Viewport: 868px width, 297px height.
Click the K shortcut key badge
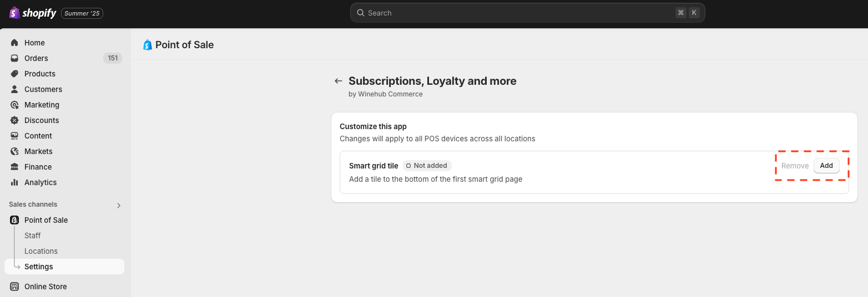point(694,13)
